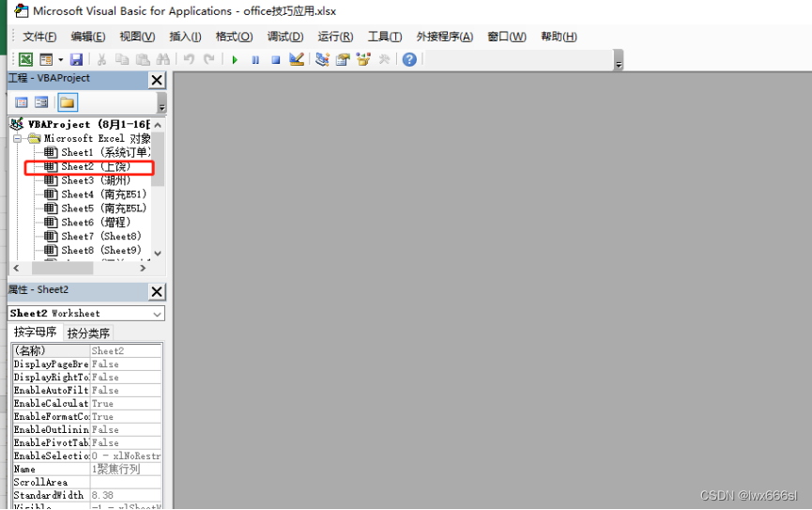Open the 窗口(W) menu
This screenshot has height=510, width=812.
pos(507,37)
